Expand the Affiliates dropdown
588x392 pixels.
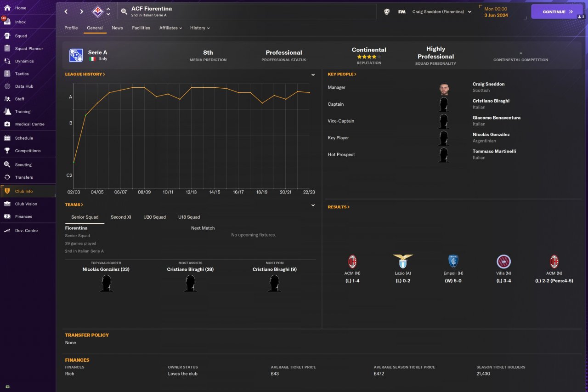pos(170,28)
